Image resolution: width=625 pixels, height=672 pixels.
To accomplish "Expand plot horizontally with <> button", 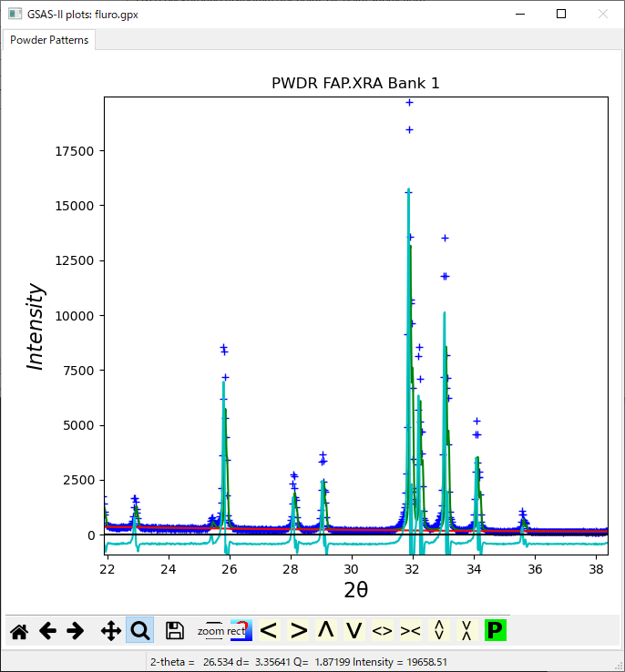I will [383, 630].
